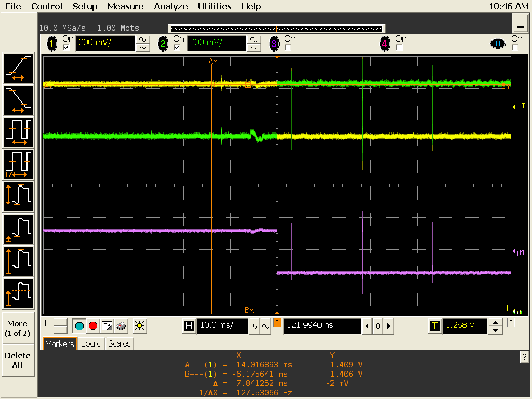Click the channel 2 green button
Screen dimensions: 532x399
point(163,44)
